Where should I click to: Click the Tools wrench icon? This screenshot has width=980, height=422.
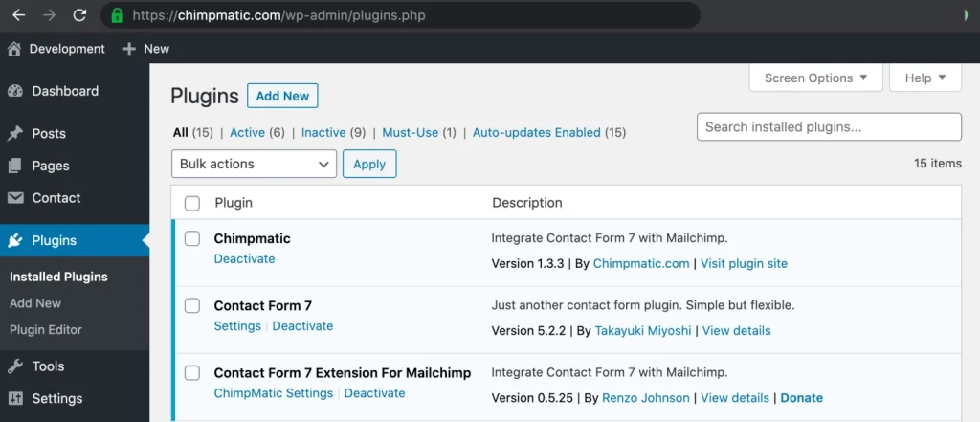click(x=15, y=366)
